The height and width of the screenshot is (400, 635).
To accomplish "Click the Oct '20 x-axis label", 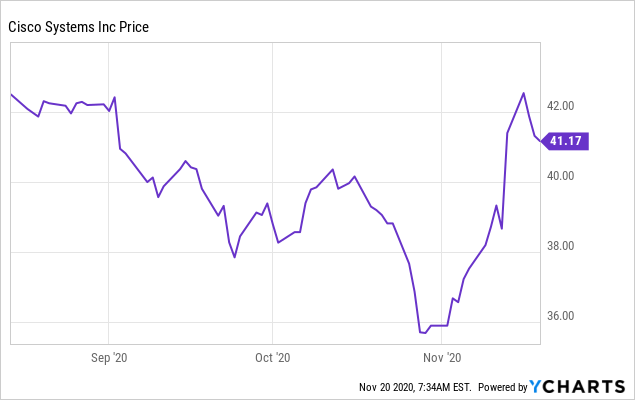I will click(273, 356).
